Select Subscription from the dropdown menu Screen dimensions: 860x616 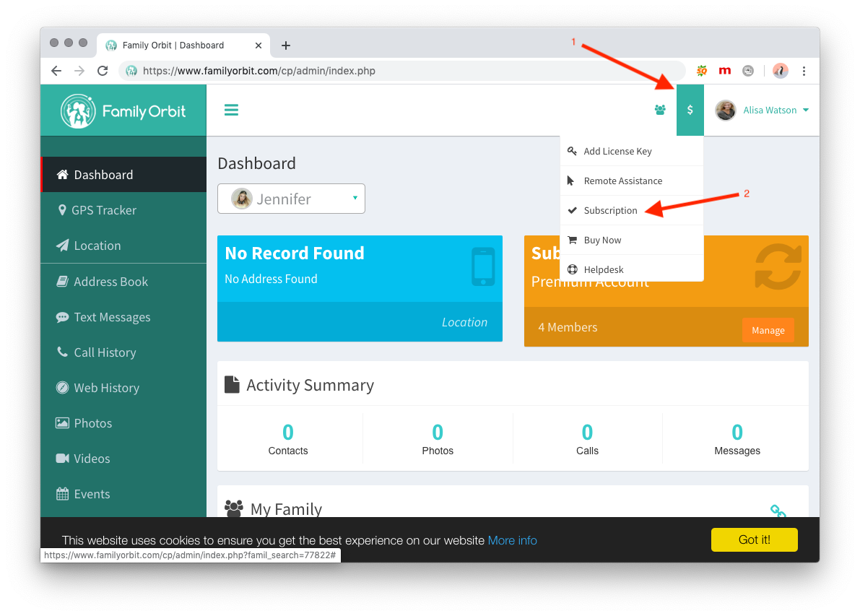pyautogui.click(x=610, y=211)
